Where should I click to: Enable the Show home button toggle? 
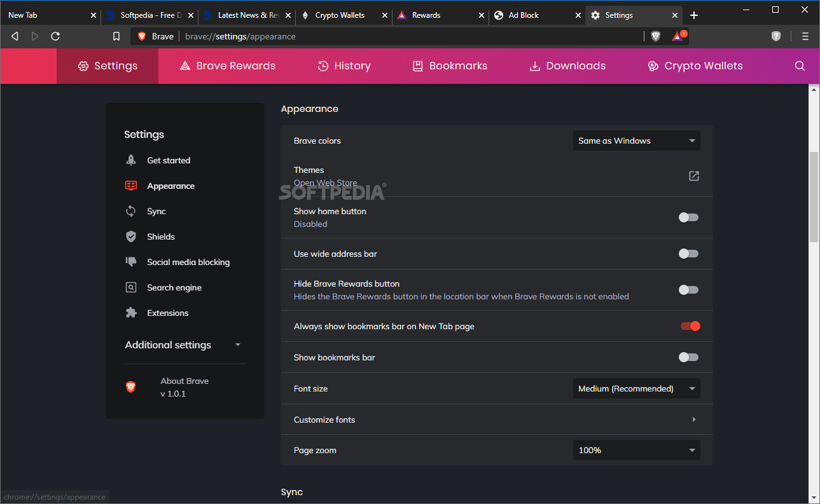(688, 217)
